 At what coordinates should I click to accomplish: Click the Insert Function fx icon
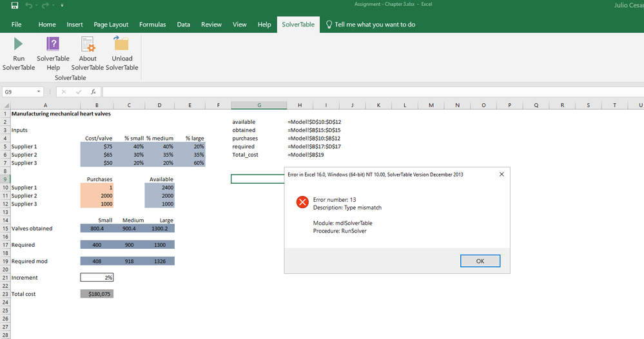[93, 92]
